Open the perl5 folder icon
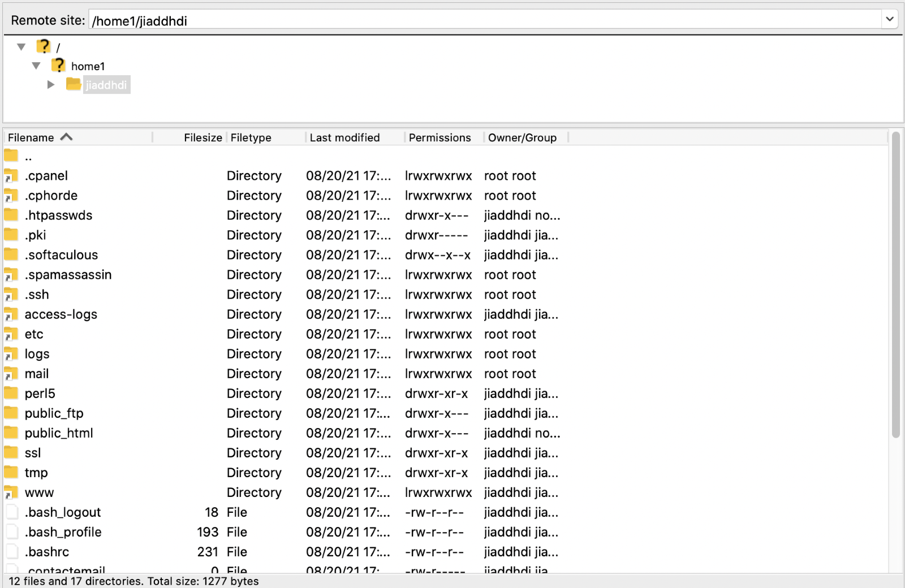Viewport: 905px width, 588px height. [11, 394]
